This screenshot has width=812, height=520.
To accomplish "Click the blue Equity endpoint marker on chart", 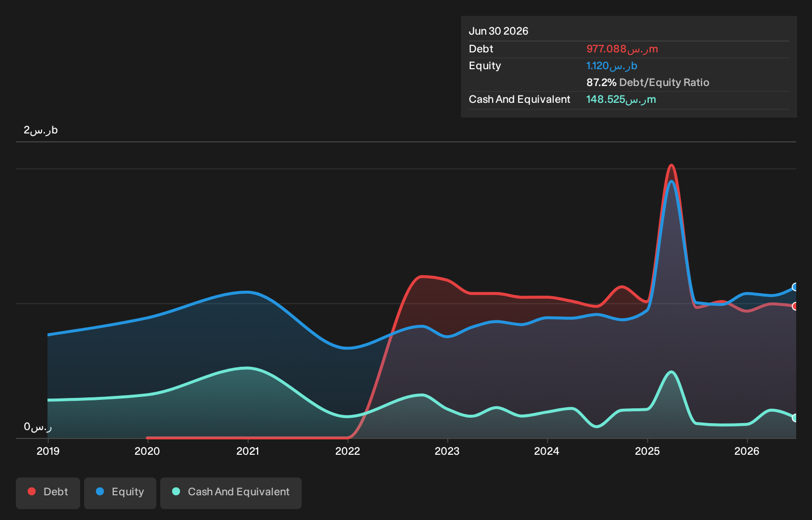I will click(x=795, y=287).
